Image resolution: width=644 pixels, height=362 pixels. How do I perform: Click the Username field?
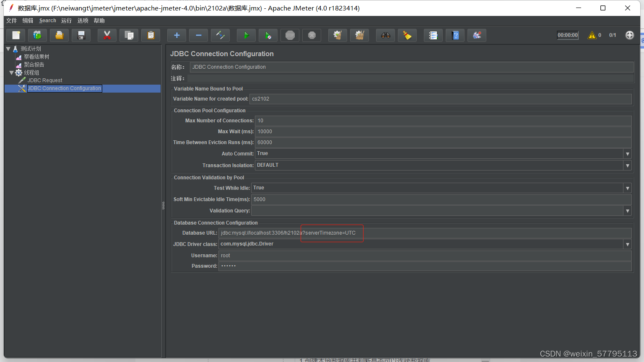click(x=425, y=256)
